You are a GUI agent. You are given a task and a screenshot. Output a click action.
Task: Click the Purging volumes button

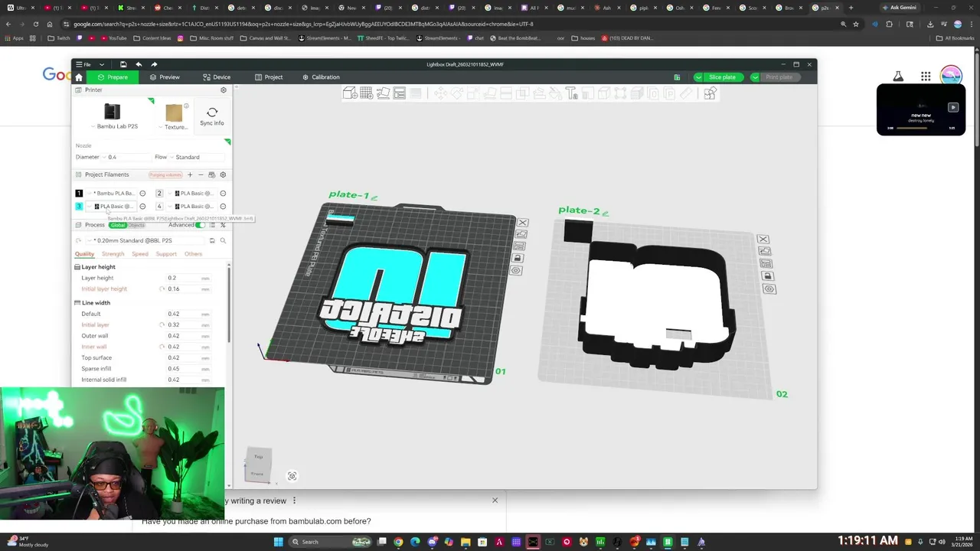click(165, 175)
